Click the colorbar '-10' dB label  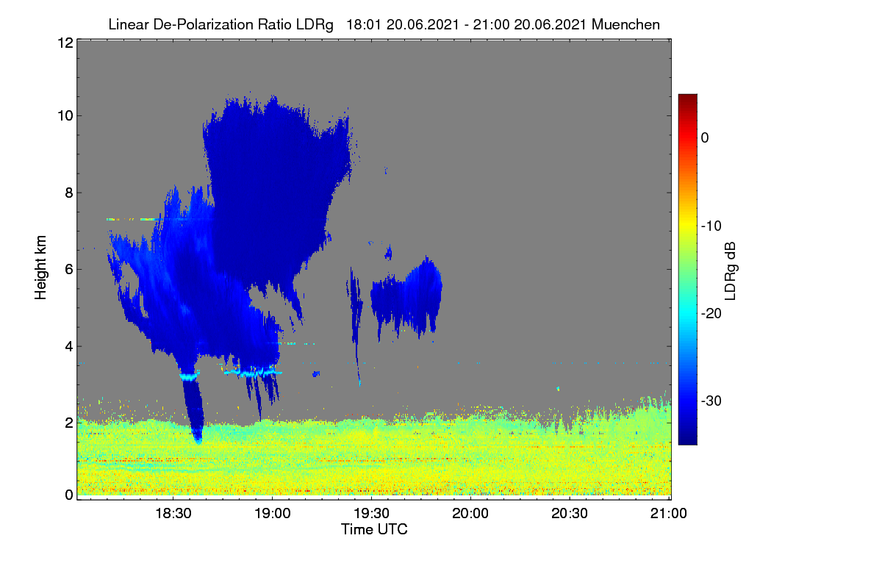point(711,226)
